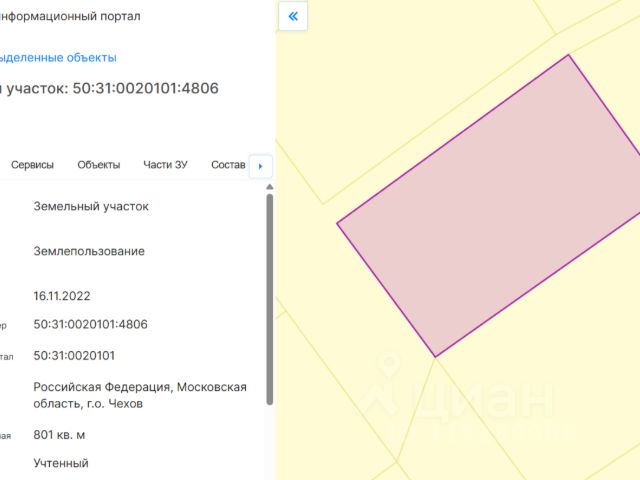Collapse the side panel with double-chevron icon
The height and width of the screenshot is (480, 640).
coord(293,16)
